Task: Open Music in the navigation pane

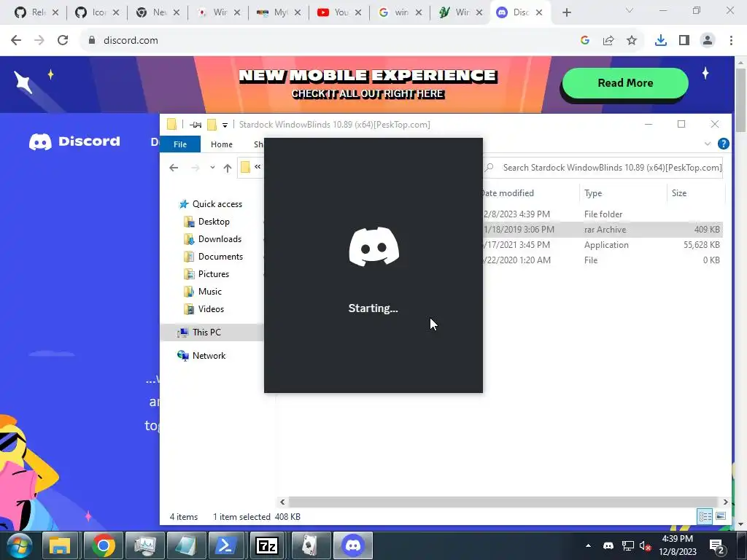Action: tap(209, 292)
